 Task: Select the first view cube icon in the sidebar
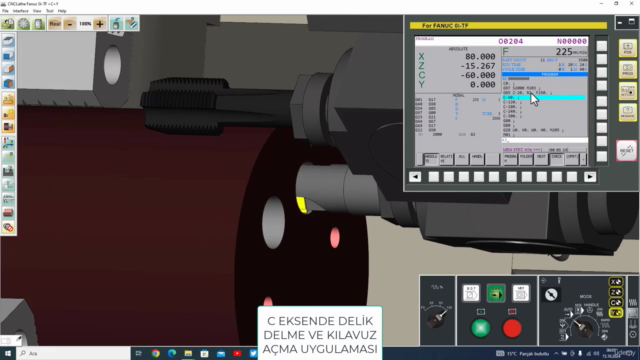(8, 41)
